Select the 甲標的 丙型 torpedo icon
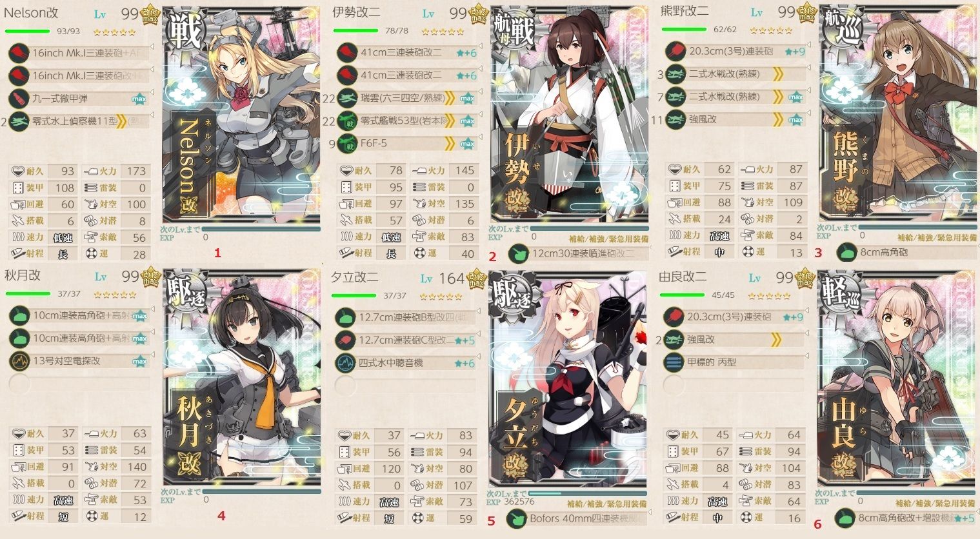 pyautogui.click(x=674, y=362)
